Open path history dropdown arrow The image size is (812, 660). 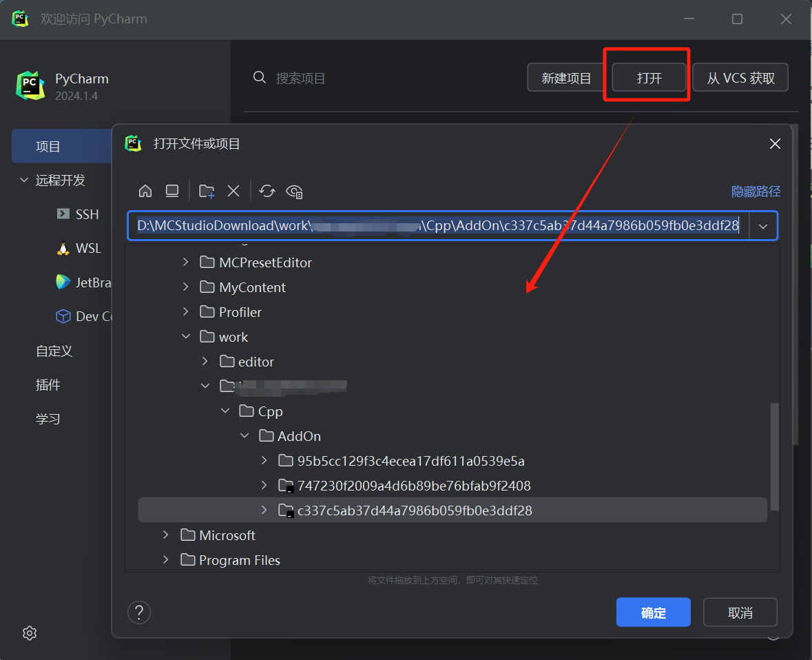point(763,226)
